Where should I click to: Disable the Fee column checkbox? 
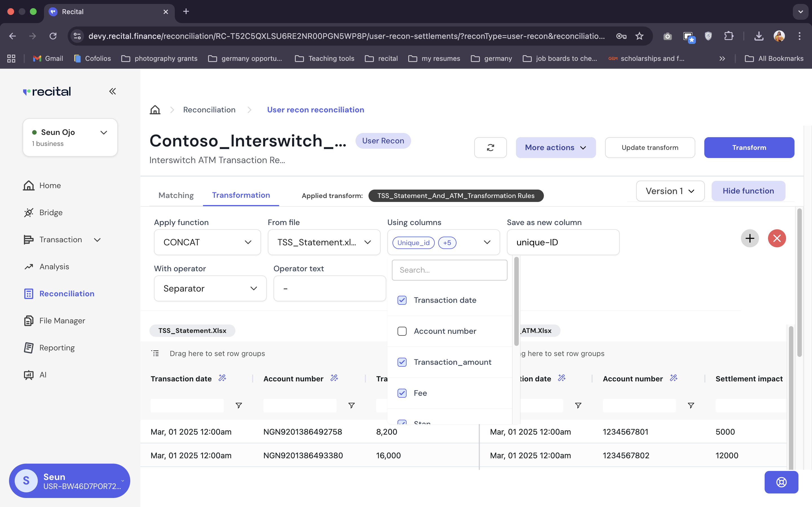(x=402, y=393)
